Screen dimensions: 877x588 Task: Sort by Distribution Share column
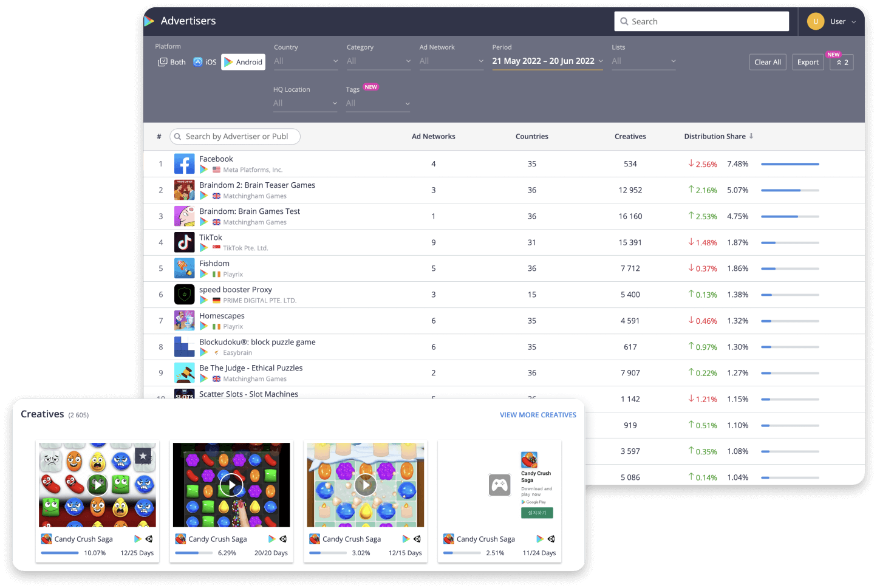tap(715, 137)
